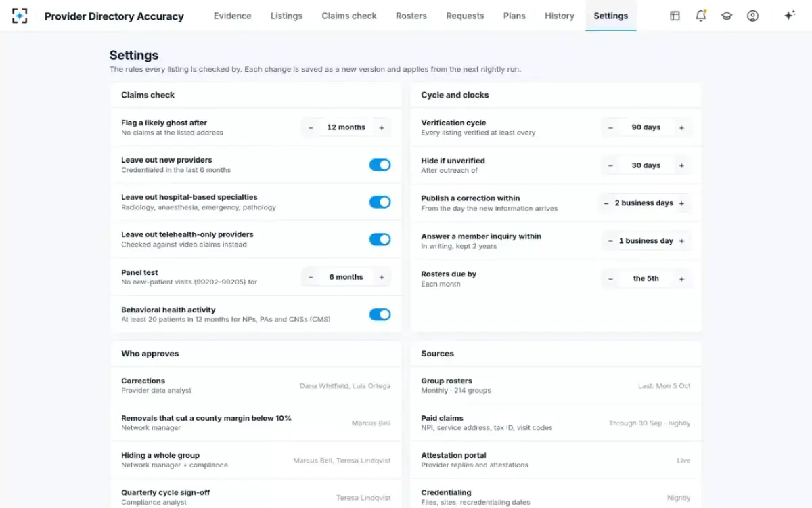
Task: Toggle Leave out new providers
Action: click(380, 165)
